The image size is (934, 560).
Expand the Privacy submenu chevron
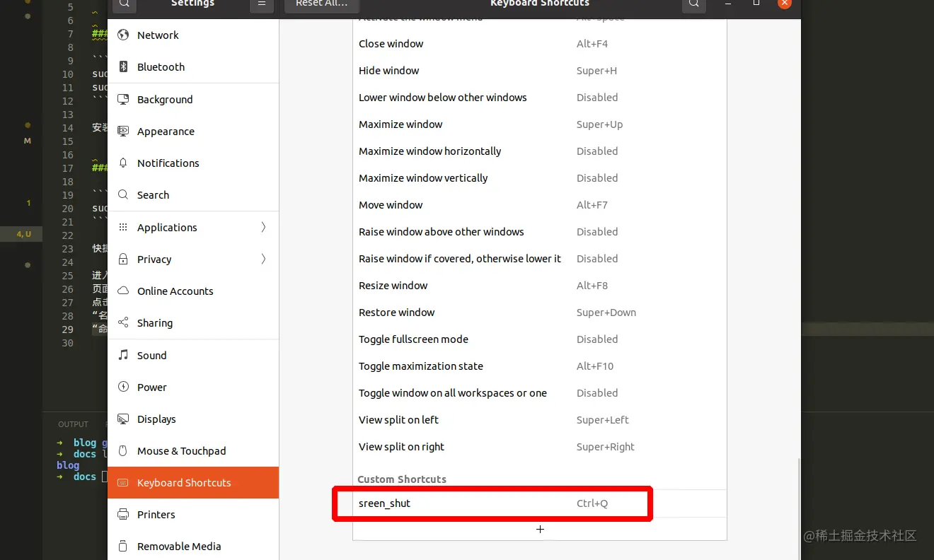pos(263,259)
